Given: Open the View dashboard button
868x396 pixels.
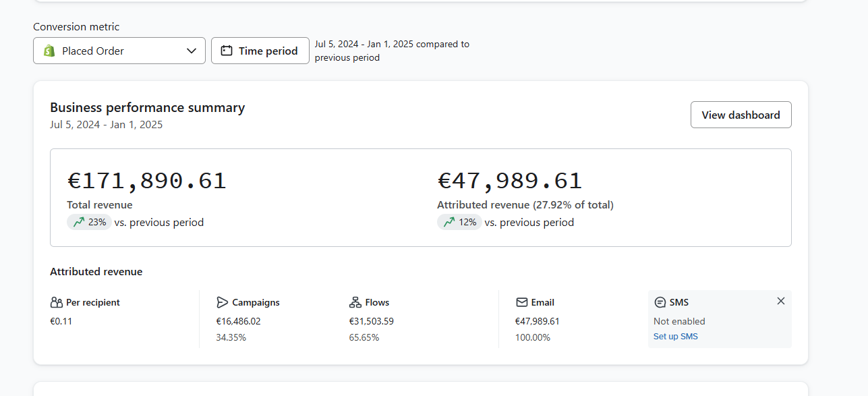Looking at the screenshot, I should click(x=741, y=115).
